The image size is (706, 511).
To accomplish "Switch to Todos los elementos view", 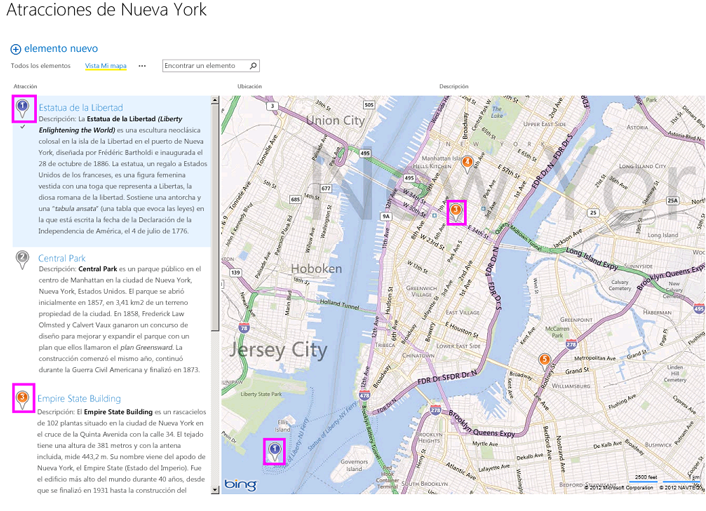I will [x=41, y=66].
